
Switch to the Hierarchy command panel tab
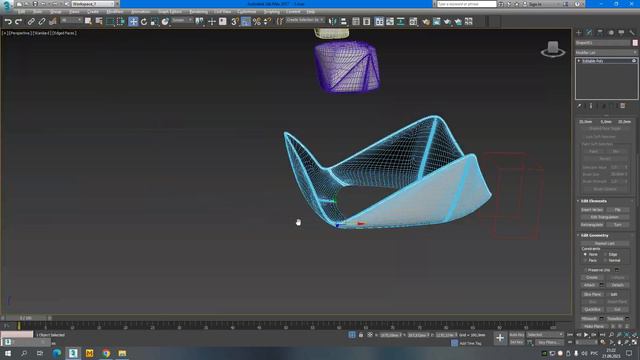(x=600, y=32)
